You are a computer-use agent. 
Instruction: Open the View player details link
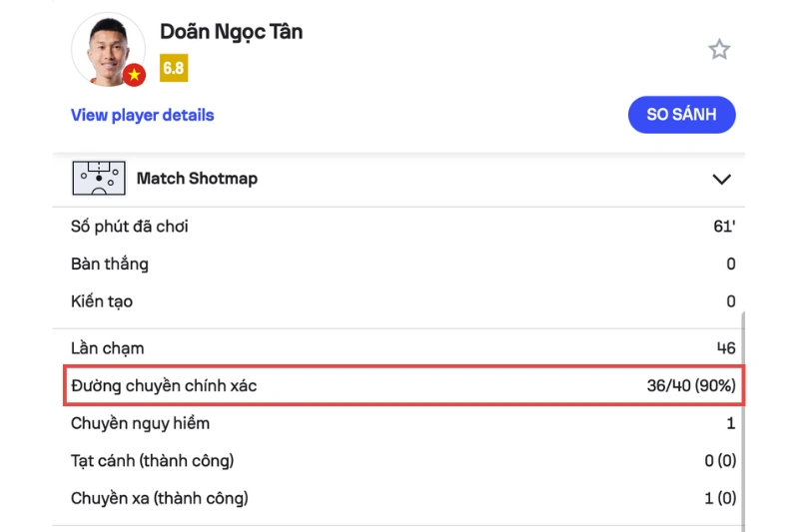pyautogui.click(x=142, y=115)
